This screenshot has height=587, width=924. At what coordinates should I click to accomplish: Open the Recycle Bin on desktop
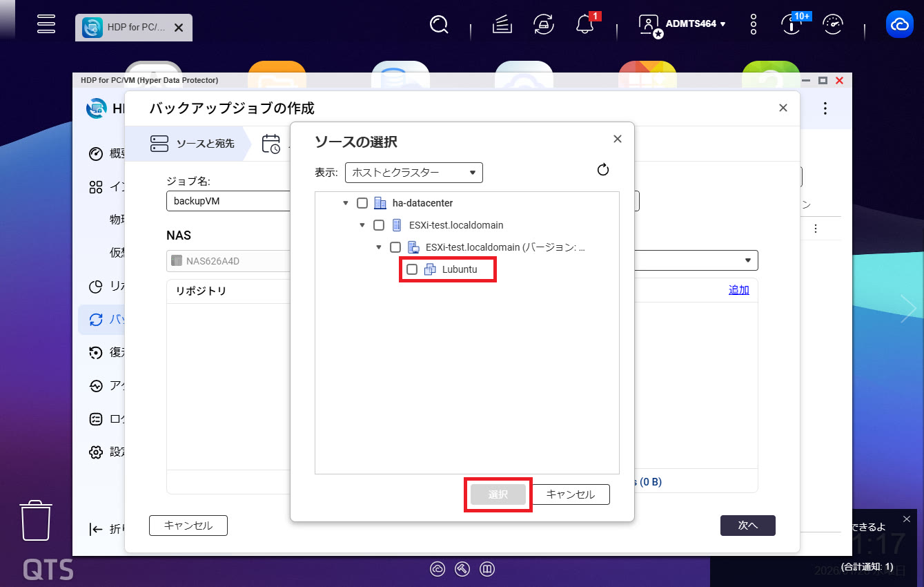tap(36, 521)
